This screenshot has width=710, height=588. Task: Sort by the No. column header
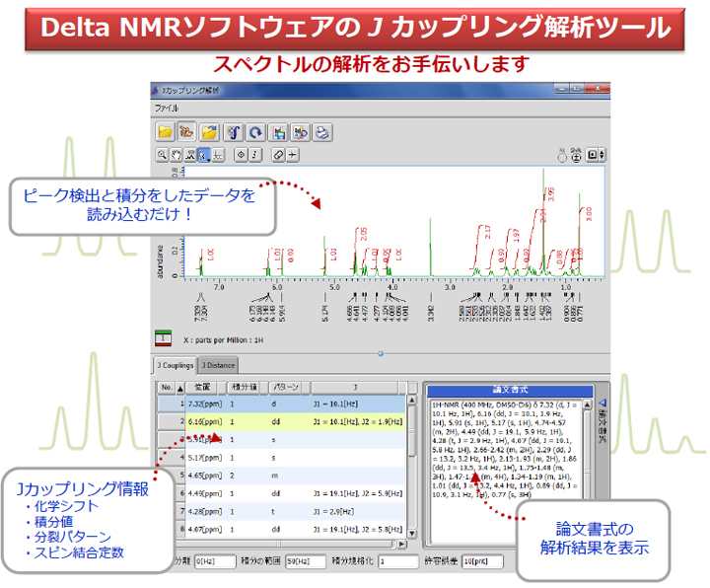click(x=167, y=388)
